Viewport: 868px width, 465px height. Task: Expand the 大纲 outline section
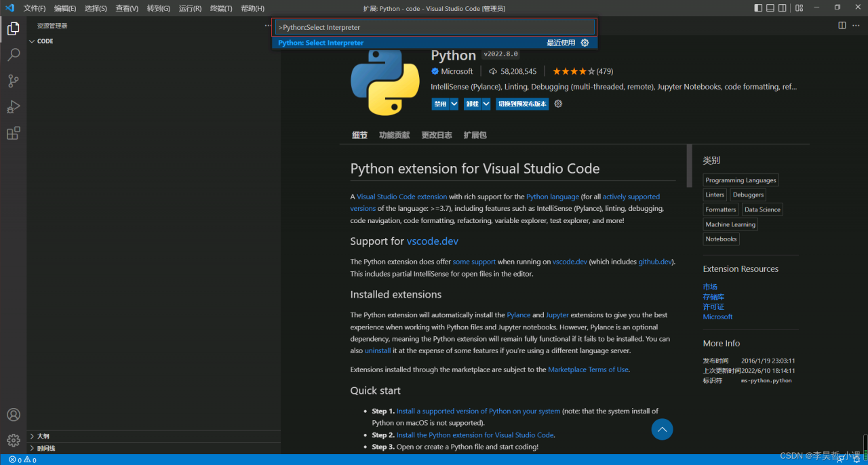tap(153, 436)
